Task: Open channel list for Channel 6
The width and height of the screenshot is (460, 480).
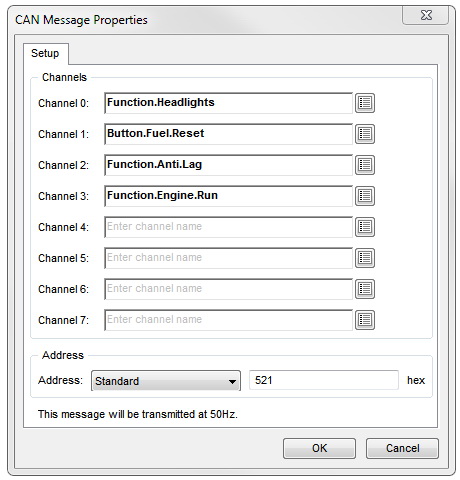Action: coord(365,289)
